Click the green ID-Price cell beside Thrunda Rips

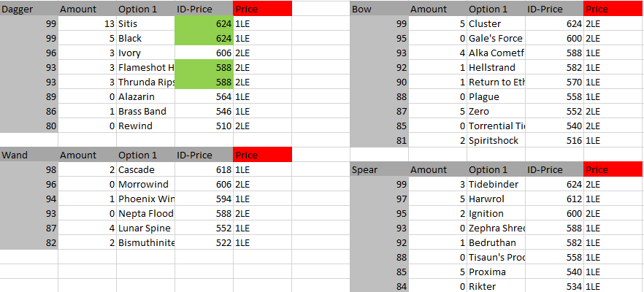click(204, 82)
